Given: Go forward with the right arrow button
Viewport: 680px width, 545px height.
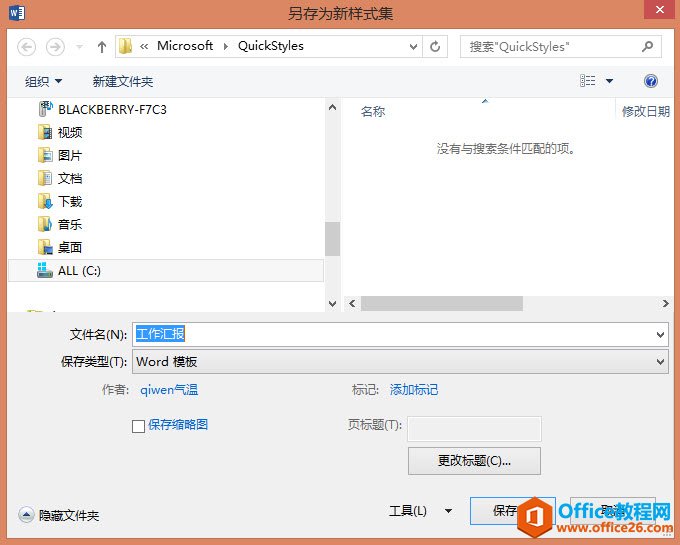Looking at the screenshot, I should tap(55, 46).
